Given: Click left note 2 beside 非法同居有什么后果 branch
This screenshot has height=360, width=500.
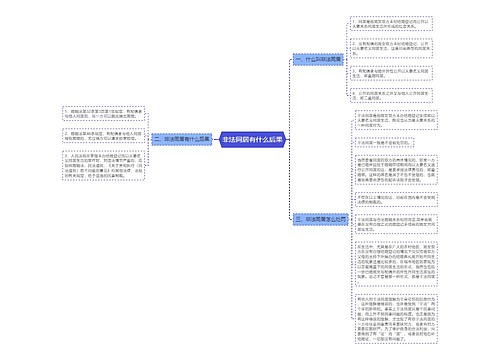Looking at the screenshot, I should click(x=104, y=136).
